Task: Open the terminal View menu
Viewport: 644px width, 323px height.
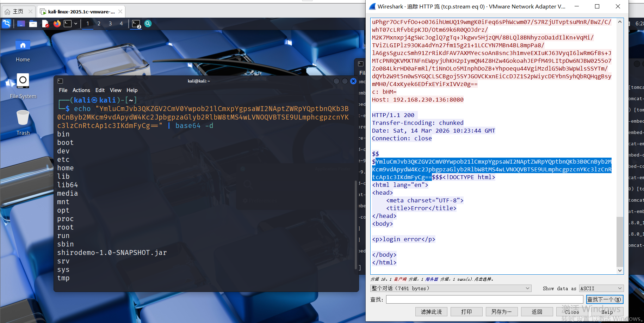Action: tap(116, 90)
